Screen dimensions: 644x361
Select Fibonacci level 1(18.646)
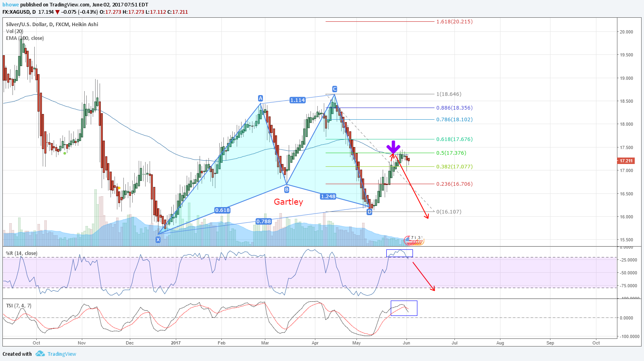449,94
